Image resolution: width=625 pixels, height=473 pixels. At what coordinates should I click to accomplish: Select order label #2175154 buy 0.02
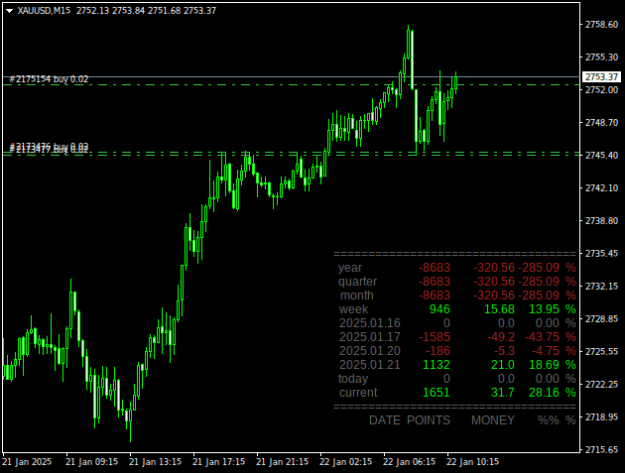pyautogui.click(x=49, y=79)
